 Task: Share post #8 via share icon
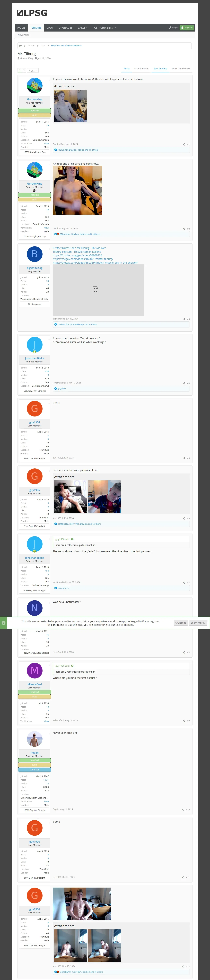pyautogui.click(x=184, y=653)
